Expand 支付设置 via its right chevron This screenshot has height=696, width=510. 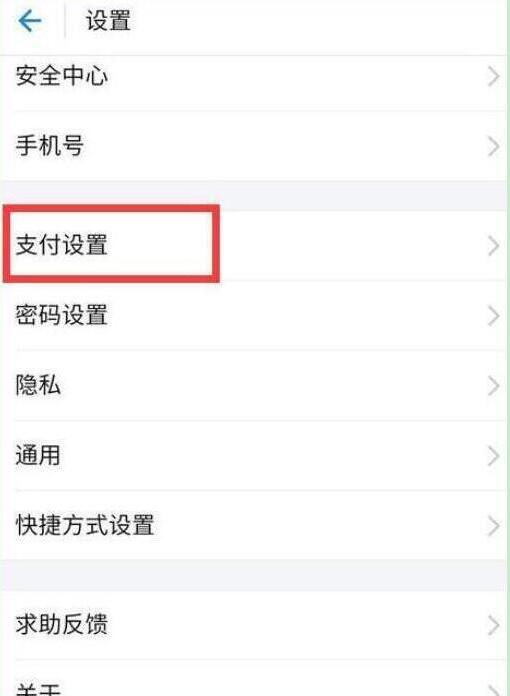point(493,245)
